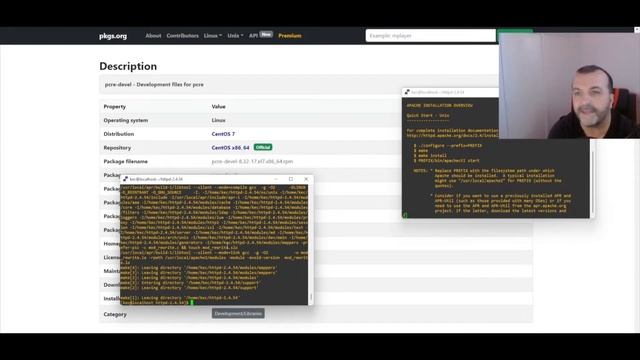Click the 'Package filename' property label
The height and width of the screenshot is (360, 640).
coord(125,162)
